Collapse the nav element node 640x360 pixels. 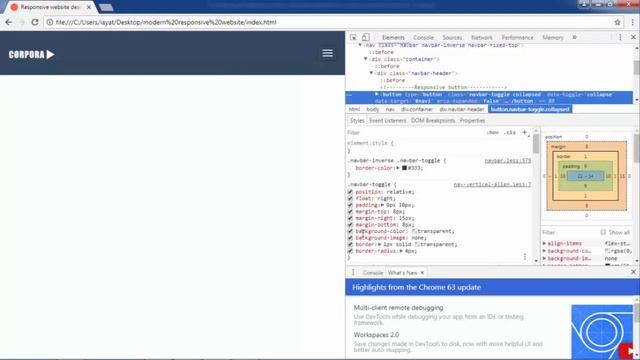360,45
